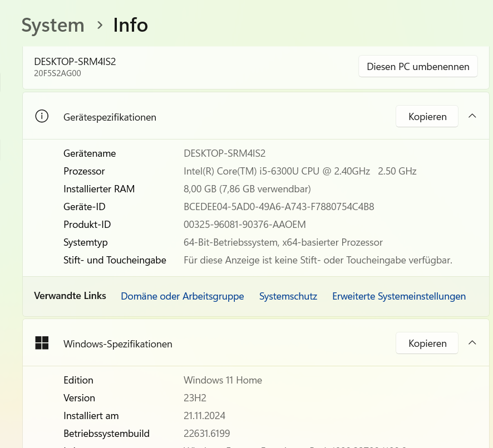Select the DESKTOP-SRM4IS2 name at page top
The image size is (493, 448).
(75, 62)
